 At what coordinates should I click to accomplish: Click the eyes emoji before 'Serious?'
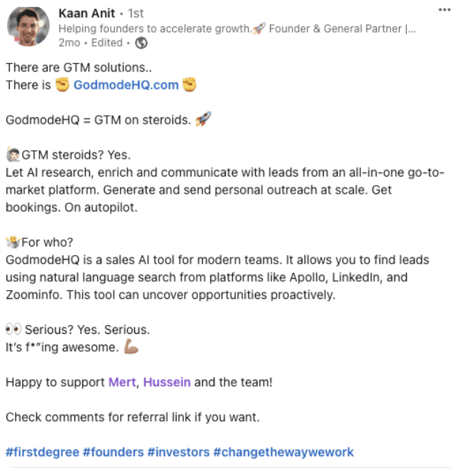(13, 330)
